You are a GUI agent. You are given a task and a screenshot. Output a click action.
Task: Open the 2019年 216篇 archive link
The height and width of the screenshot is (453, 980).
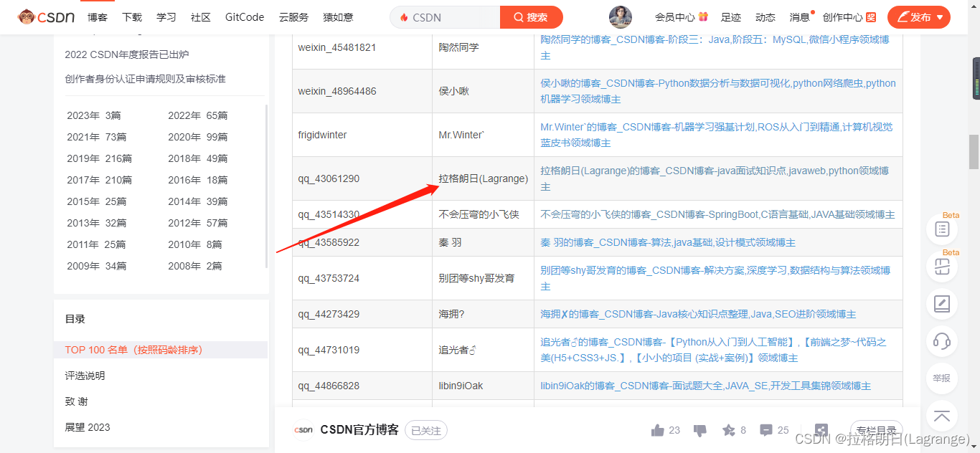coord(100,158)
